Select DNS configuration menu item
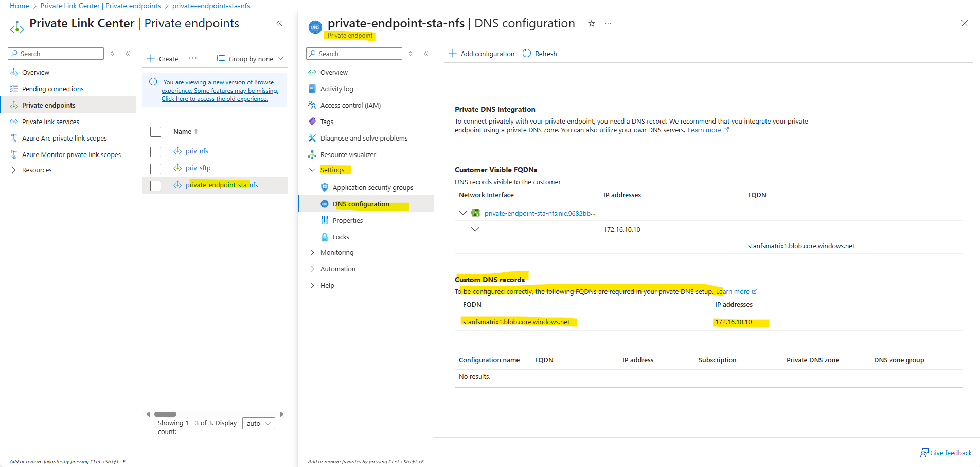The height and width of the screenshot is (467, 980). [x=366, y=204]
